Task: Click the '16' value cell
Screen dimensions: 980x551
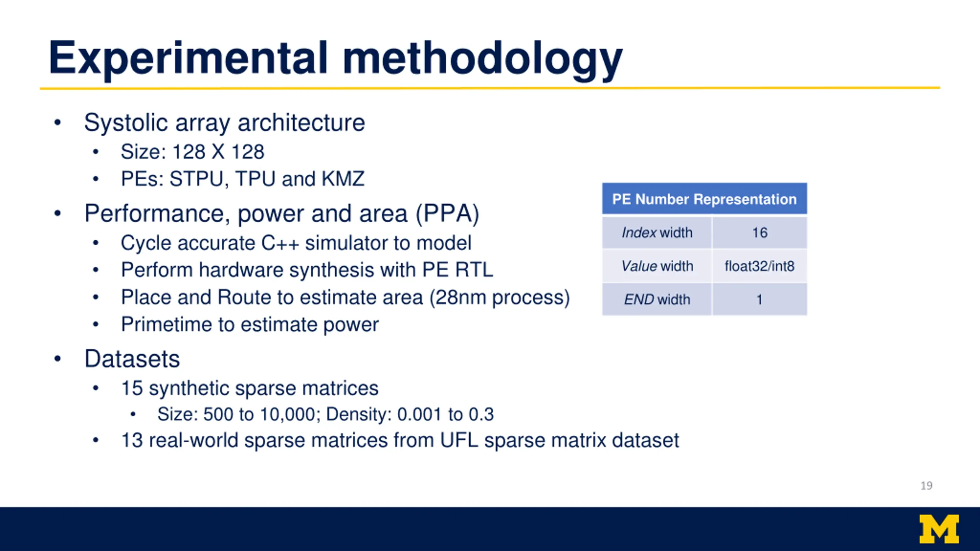Action: 759,233
